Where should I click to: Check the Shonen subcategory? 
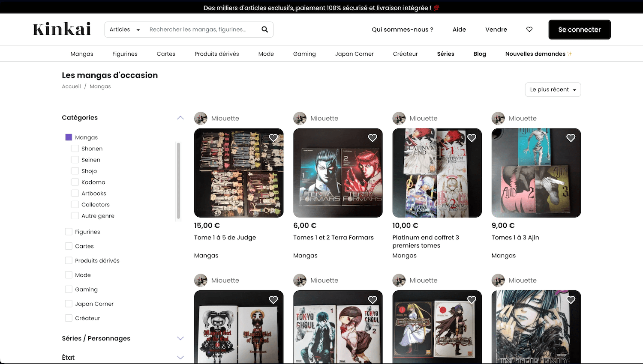(x=75, y=149)
